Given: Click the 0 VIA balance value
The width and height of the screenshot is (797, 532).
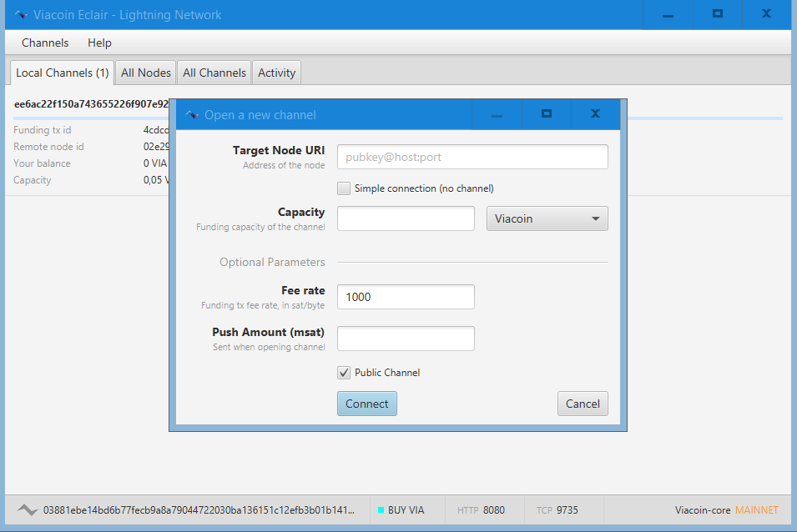Looking at the screenshot, I should 155,163.
